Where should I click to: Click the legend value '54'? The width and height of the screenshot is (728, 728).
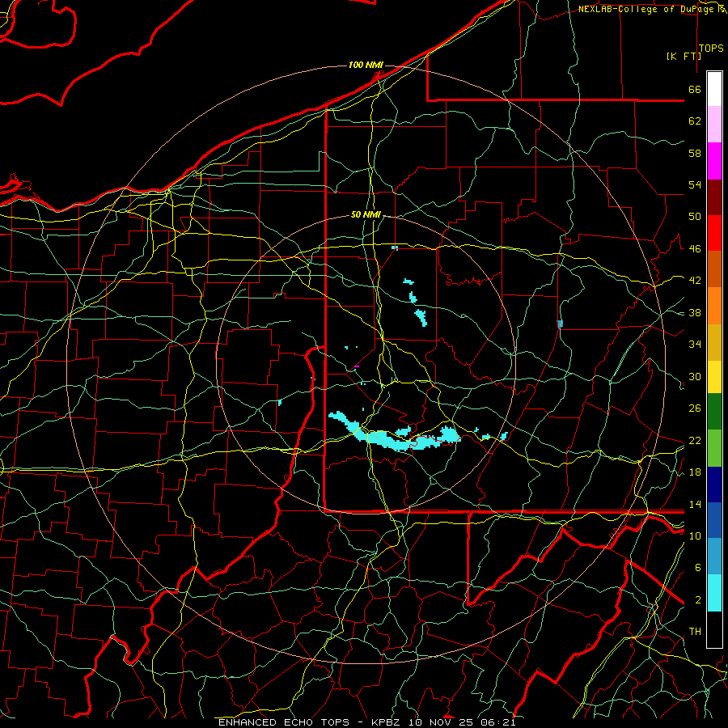pyautogui.click(x=695, y=184)
